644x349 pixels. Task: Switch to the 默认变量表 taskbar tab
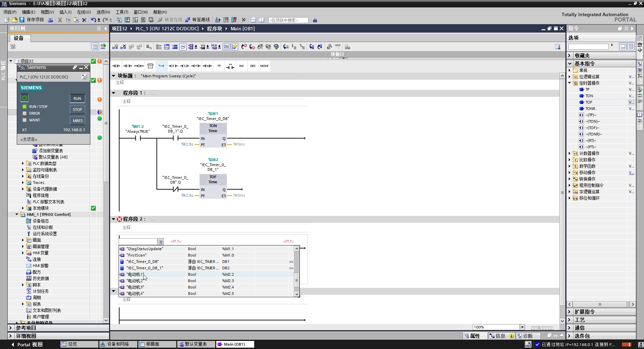195,344
